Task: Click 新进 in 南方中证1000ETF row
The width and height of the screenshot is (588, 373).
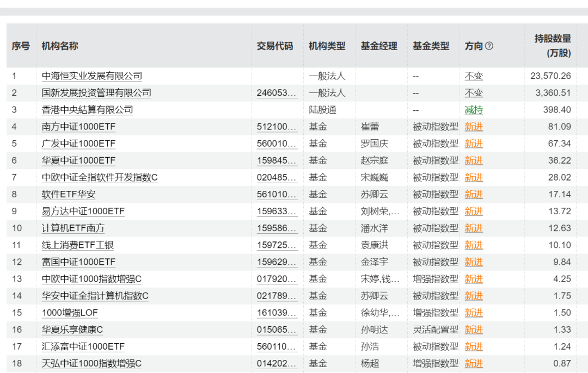Action: (x=474, y=127)
